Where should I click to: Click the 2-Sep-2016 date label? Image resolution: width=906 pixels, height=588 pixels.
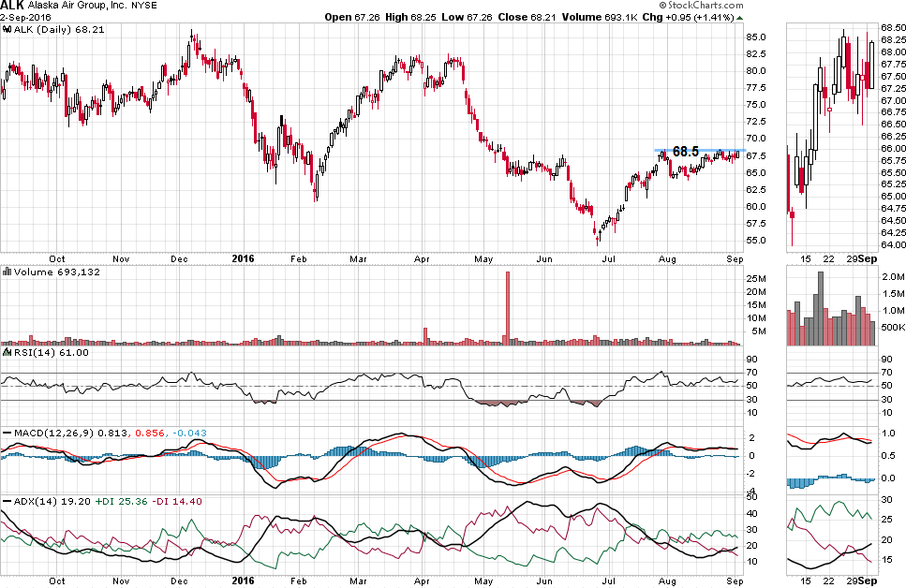(25, 18)
